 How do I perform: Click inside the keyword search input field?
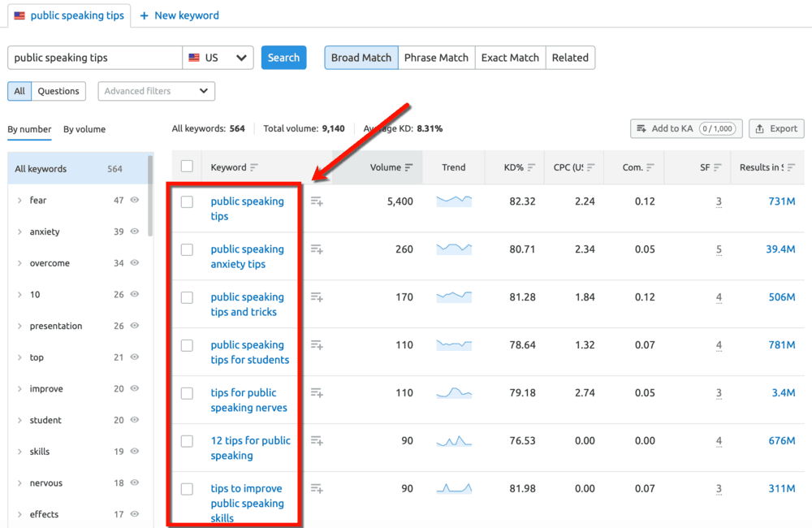[93, 58]
